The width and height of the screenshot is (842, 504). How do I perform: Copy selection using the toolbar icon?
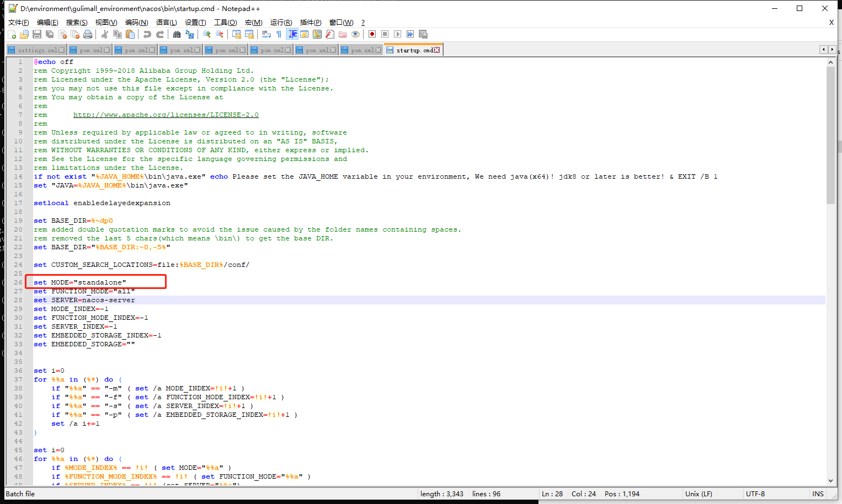[x=117, y=34]
